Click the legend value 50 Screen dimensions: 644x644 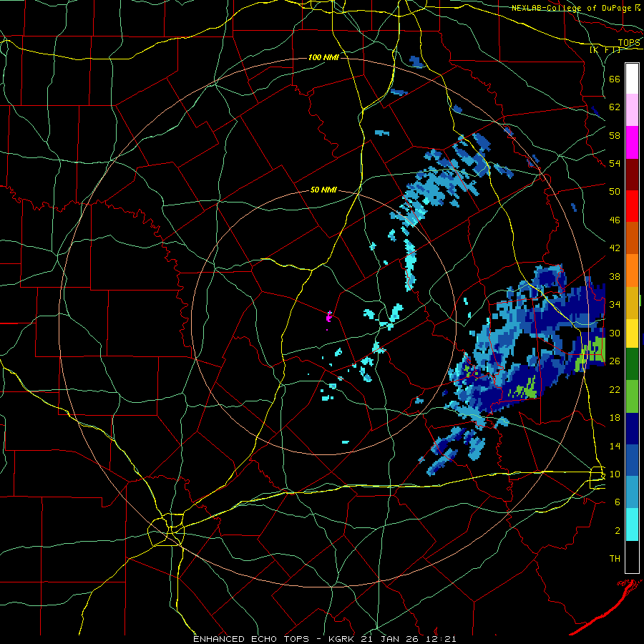(x=615, y=191)
